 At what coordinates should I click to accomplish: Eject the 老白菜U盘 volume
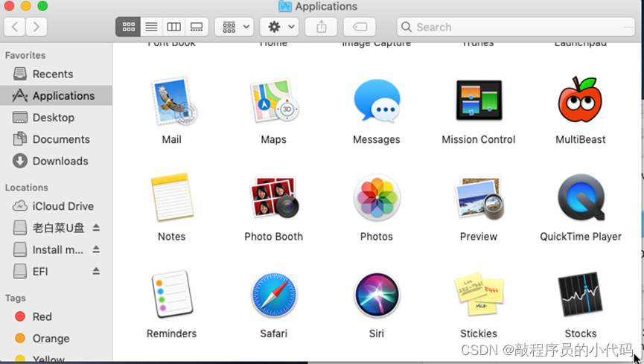96,228
